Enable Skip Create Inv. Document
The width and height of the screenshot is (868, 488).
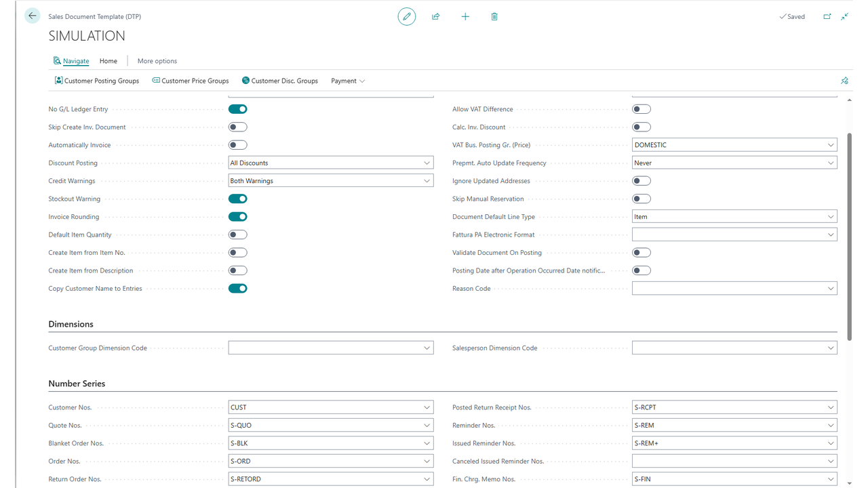point(238,127)
